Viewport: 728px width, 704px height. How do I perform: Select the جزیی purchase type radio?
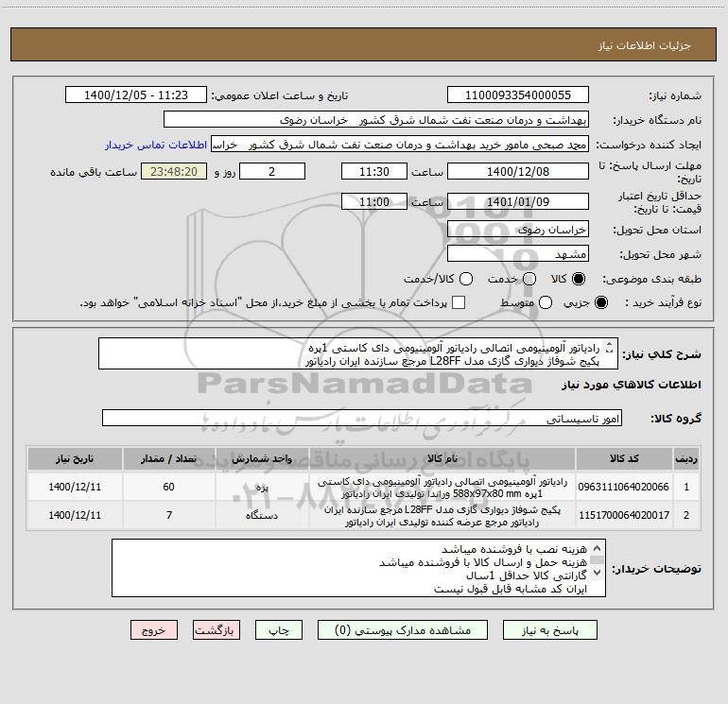point(600,302)
